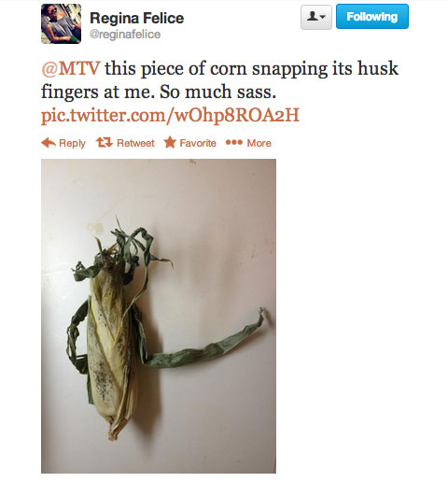Open the pic.twitter.com/wOhp8ROA2H link
Screen dimensions: 448x482
pos(170,115)
